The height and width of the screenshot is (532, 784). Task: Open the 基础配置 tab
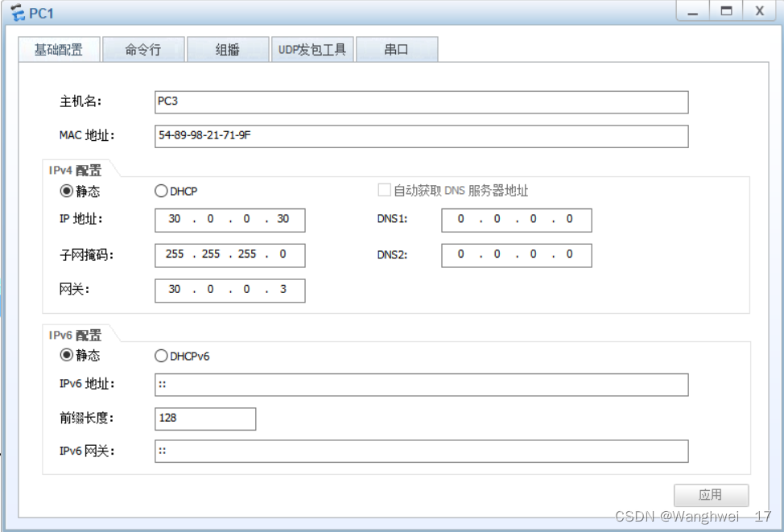click(59, 50)
